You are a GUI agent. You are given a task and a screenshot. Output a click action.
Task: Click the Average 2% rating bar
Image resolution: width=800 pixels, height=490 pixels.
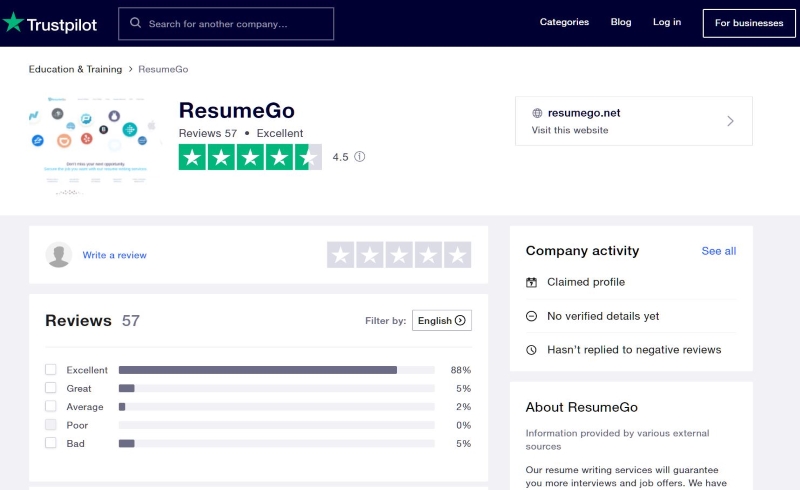point(277,406)
